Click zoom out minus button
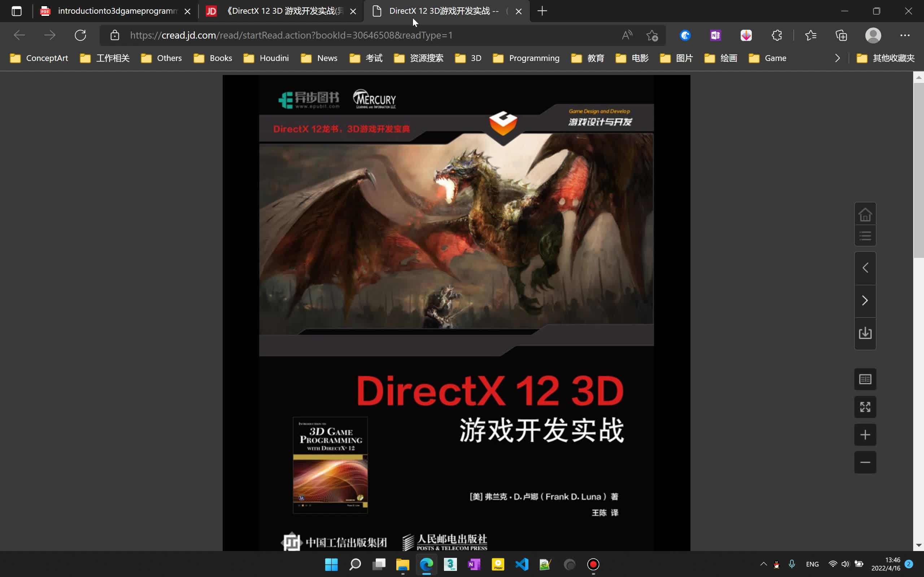Viewport: 924px width, 577px height. [x=866, y=461]
